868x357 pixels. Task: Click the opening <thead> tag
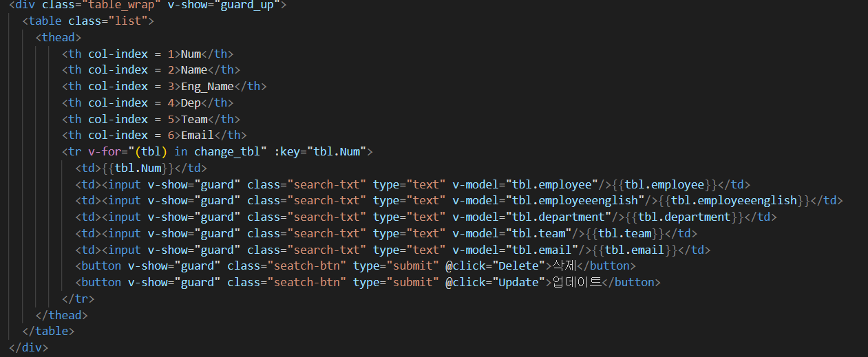pyautogui.click(x=59, y=37)
